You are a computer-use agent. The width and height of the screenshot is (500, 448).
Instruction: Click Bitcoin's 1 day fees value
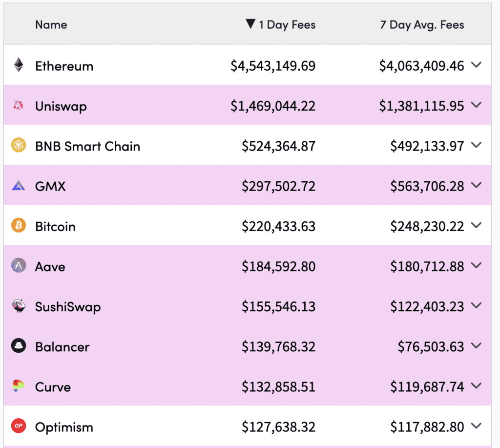[279, 226]
